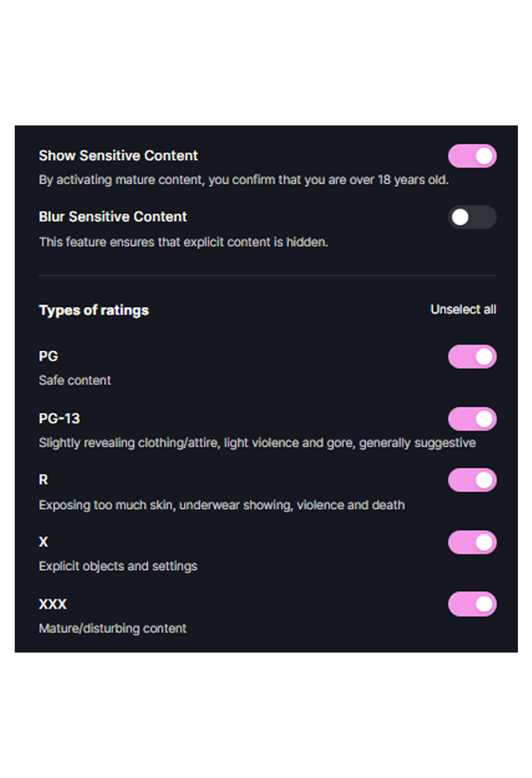
Task: Turn off the PG rating toggle
Action: coord(472,356)
